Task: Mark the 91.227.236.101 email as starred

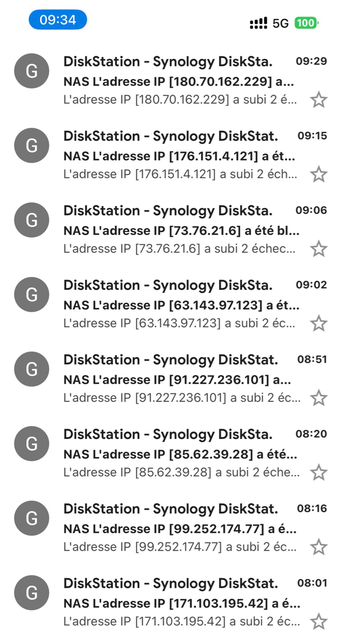Action: coord(319,398)
